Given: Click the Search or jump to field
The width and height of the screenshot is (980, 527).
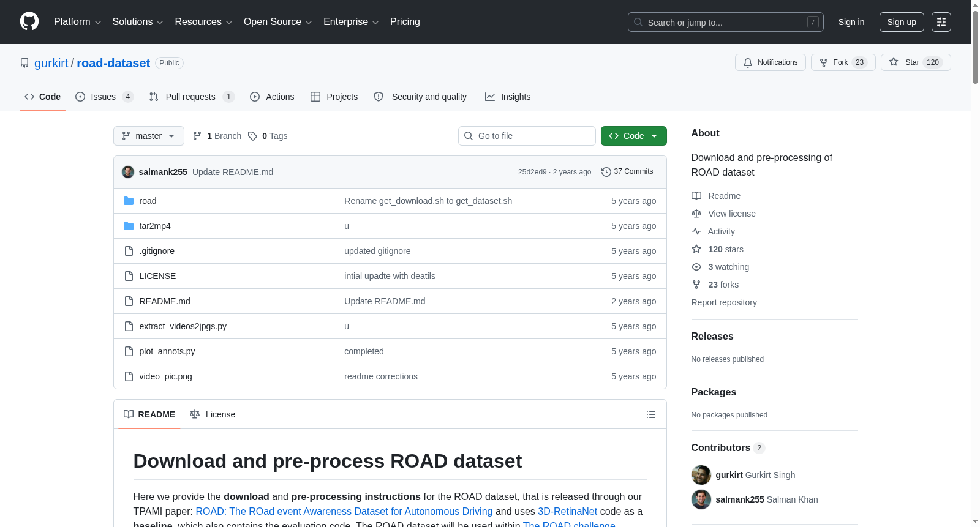Looking at the screenshot, I should click(x=726, y=22).
